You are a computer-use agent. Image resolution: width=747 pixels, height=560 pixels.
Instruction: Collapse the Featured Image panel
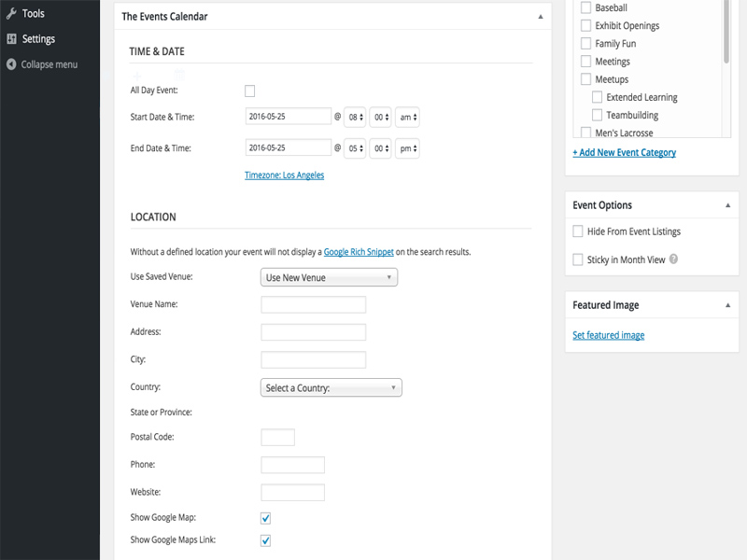click(x=726, y=304)
